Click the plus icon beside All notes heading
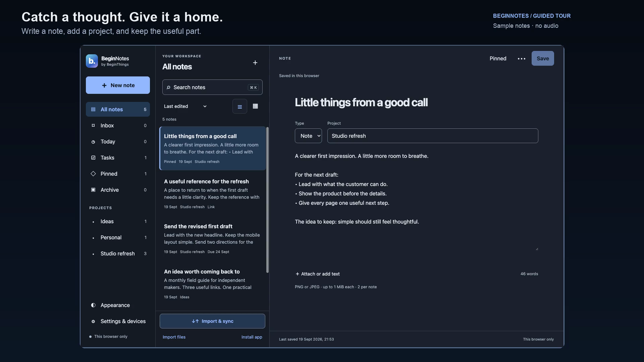 tap(255, 63)
